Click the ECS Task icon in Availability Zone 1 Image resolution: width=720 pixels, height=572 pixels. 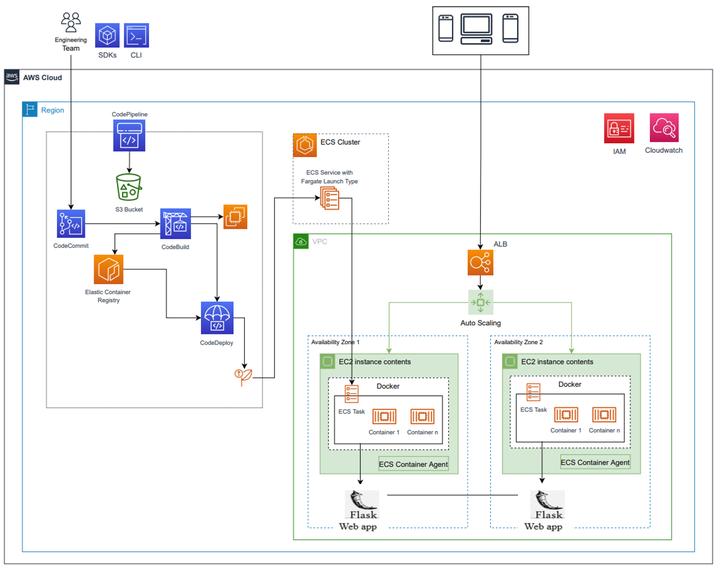[352, 394]
